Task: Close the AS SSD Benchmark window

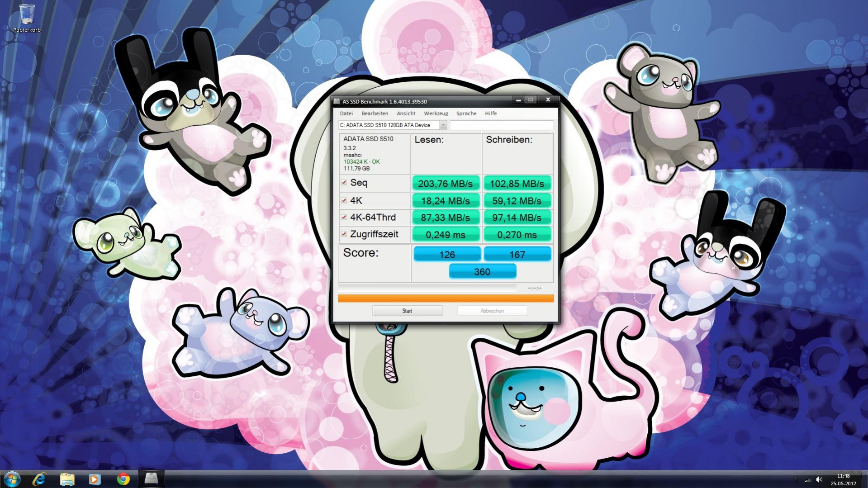Action: tap(548, 100)
